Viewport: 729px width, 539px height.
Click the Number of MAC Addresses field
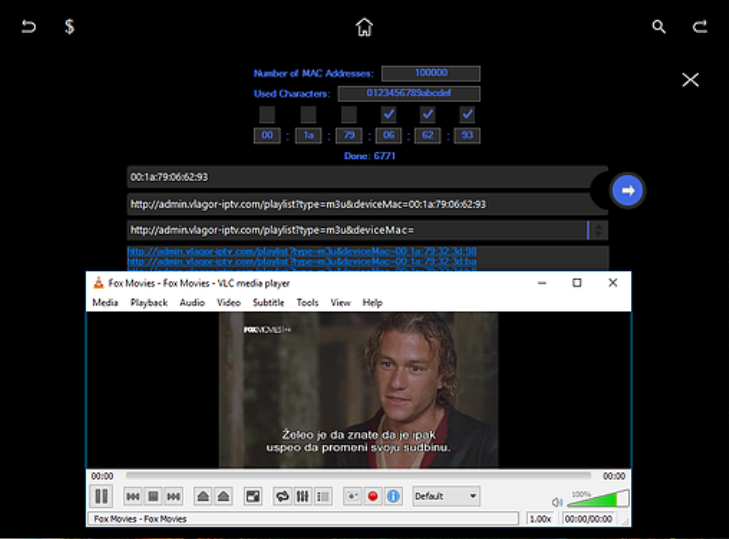coord(431,73)
